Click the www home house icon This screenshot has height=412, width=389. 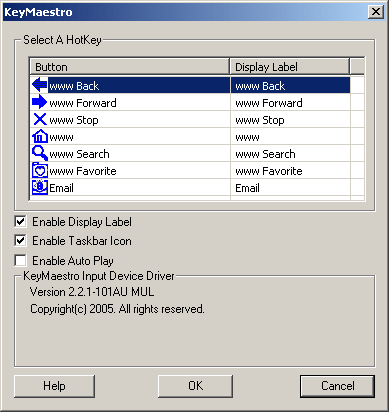pyautogui.click(x=40, y=136)
